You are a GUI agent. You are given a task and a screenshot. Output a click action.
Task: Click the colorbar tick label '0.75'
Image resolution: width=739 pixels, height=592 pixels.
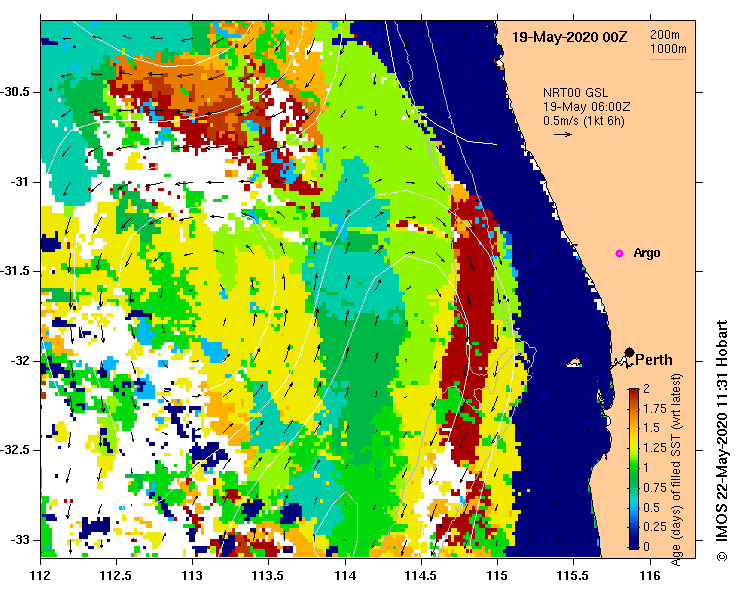click(x=655, y=487)
